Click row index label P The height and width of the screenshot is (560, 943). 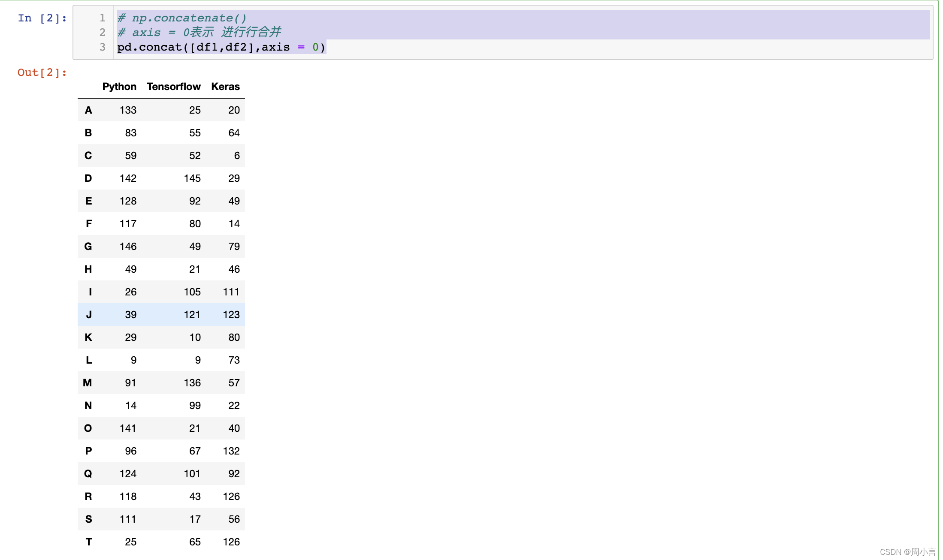[89, 451]
